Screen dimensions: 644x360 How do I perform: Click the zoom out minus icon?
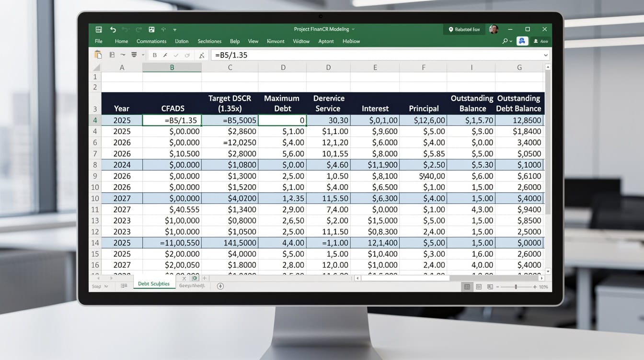[497, 287]
